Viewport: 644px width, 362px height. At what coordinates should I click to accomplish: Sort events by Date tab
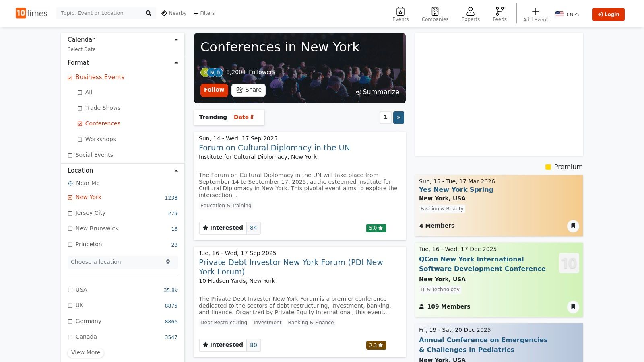coord(244,117)
